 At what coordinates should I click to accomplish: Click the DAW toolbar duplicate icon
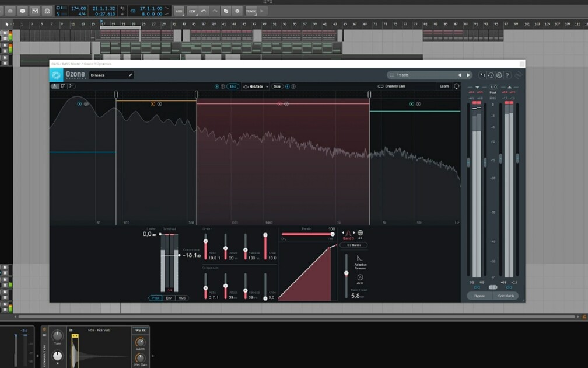tap(226, 11)
